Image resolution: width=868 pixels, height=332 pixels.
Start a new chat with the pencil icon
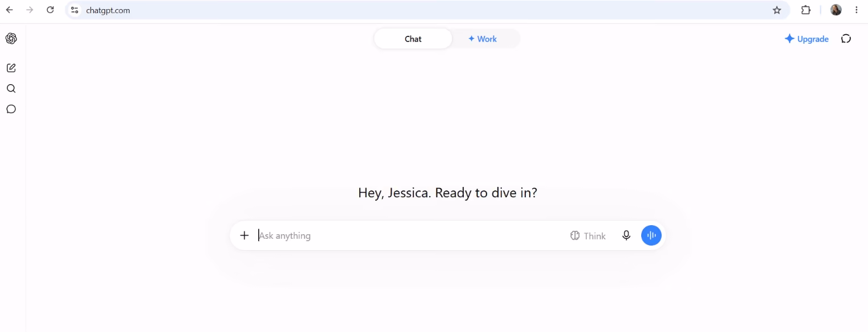[x=11, y=68]
